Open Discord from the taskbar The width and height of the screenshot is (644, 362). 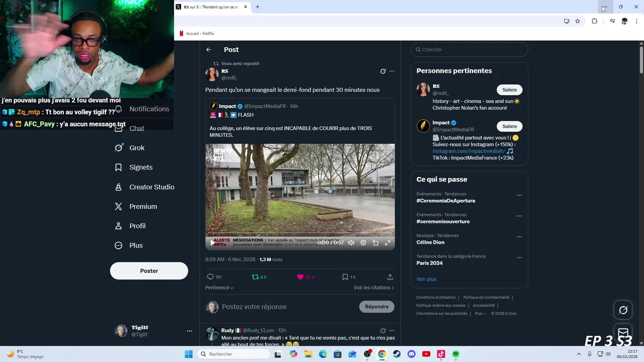point(412,354)
